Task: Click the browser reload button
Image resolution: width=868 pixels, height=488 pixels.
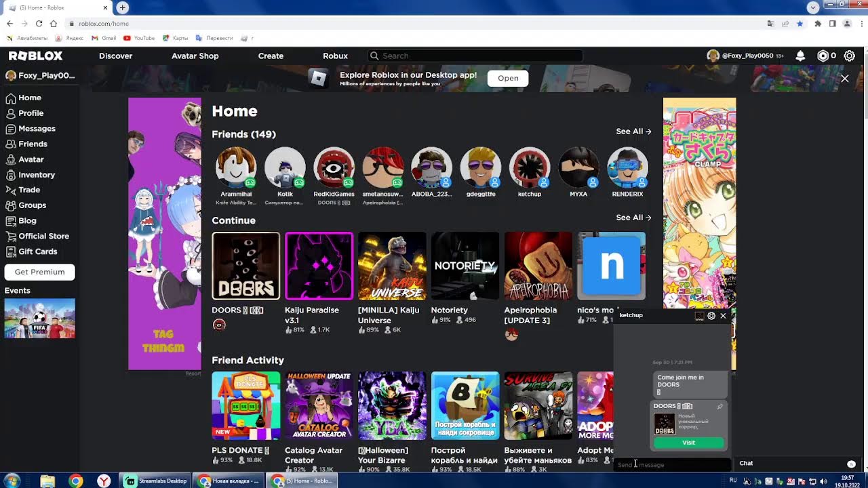Action: tap(39, 23)
